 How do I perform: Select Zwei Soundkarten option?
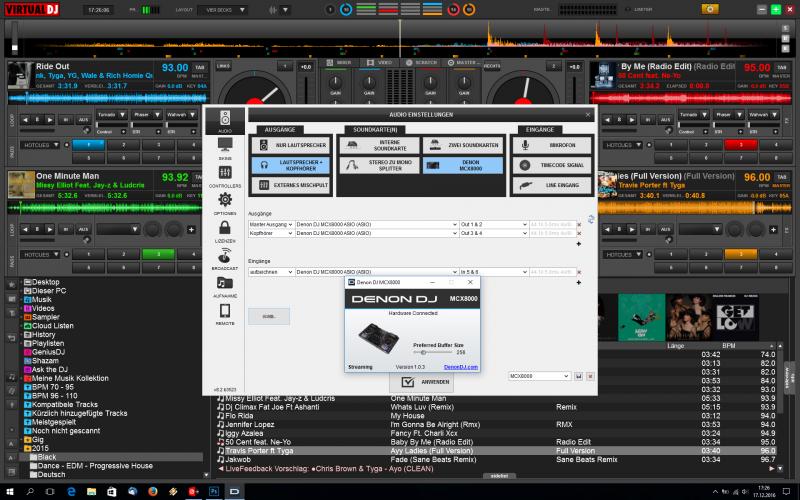pos(463,145)
